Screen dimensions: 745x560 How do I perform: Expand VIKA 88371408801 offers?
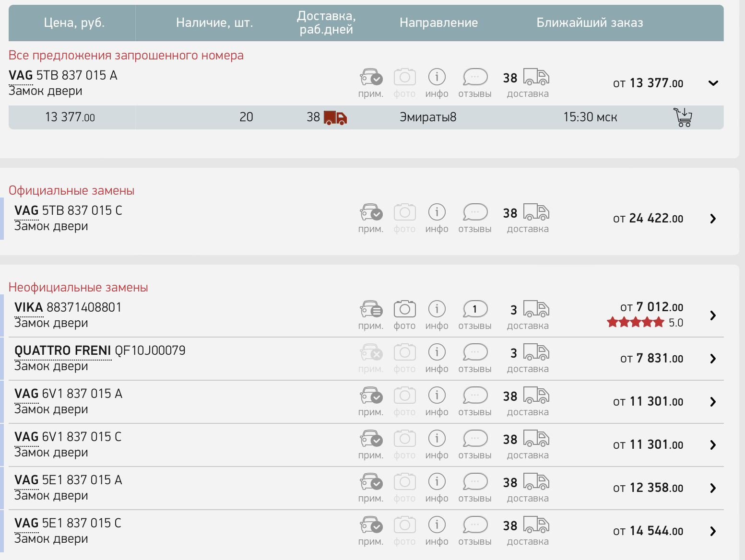pos(713,315)
